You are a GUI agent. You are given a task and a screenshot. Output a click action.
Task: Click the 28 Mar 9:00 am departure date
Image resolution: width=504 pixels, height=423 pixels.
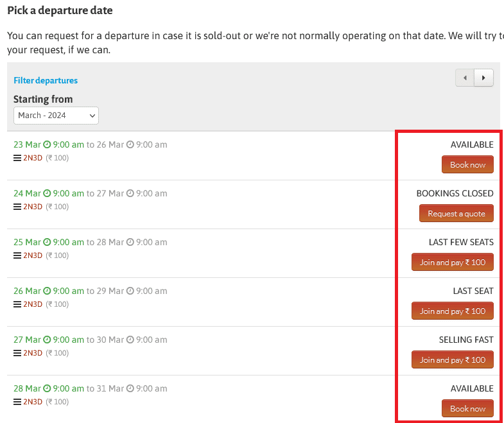49,389
